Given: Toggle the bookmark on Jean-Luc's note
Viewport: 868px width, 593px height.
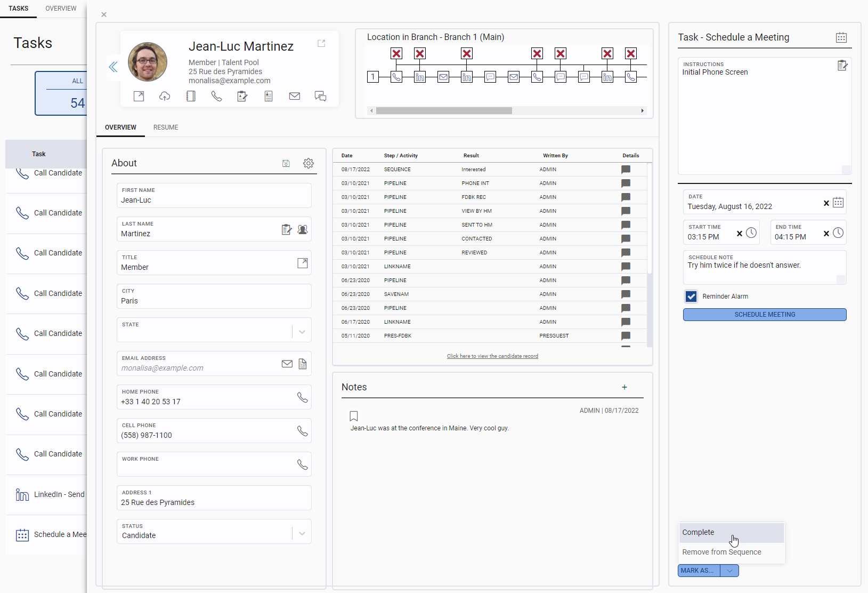Looking at the screenshot, I should click(354, 416).
